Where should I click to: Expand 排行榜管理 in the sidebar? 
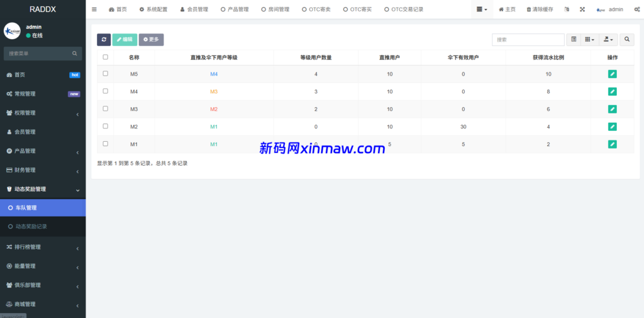pyautogui.click(x=43, y=247)
